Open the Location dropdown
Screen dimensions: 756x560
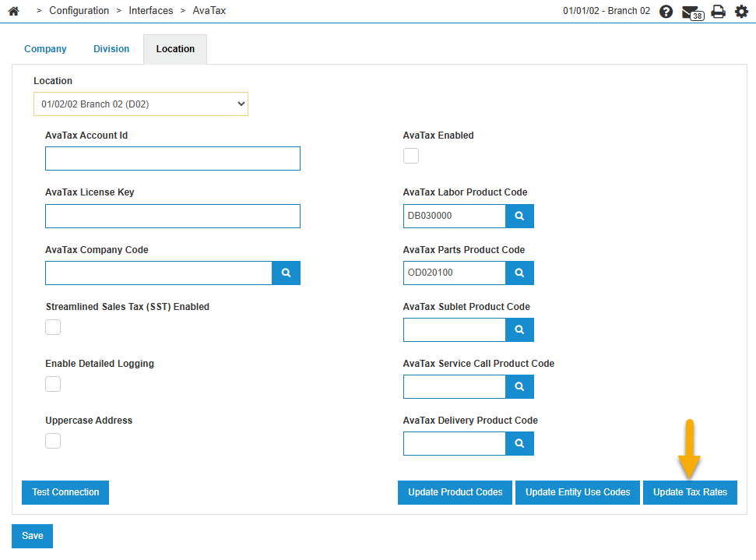click(141, 104)
